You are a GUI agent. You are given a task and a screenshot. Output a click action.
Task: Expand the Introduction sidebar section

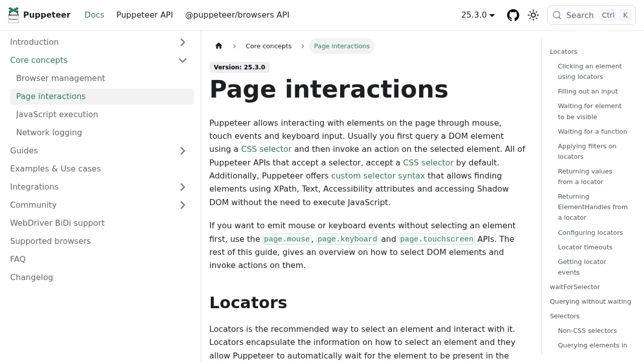(x=183, y=42)
